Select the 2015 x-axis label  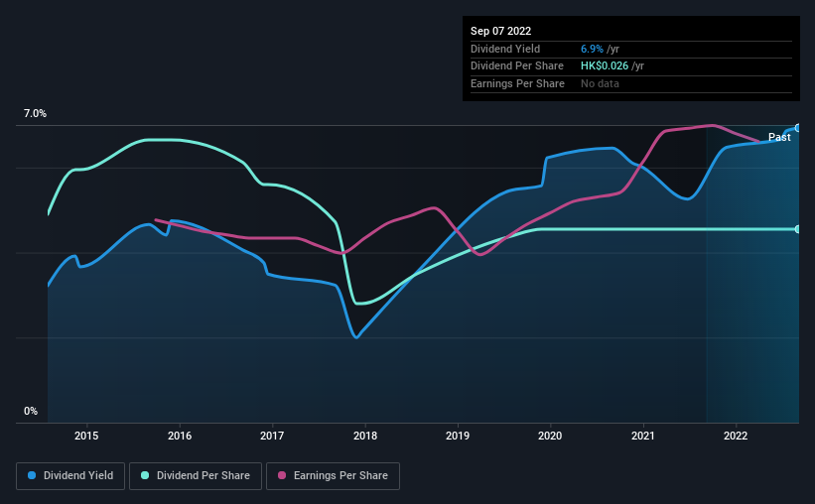coord(86,436)
